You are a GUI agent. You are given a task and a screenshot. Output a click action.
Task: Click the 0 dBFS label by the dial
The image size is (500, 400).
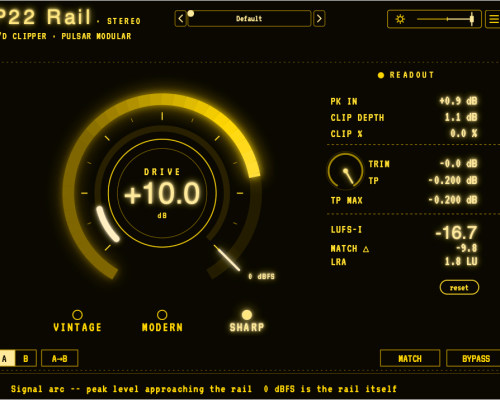tap(261, 276)
